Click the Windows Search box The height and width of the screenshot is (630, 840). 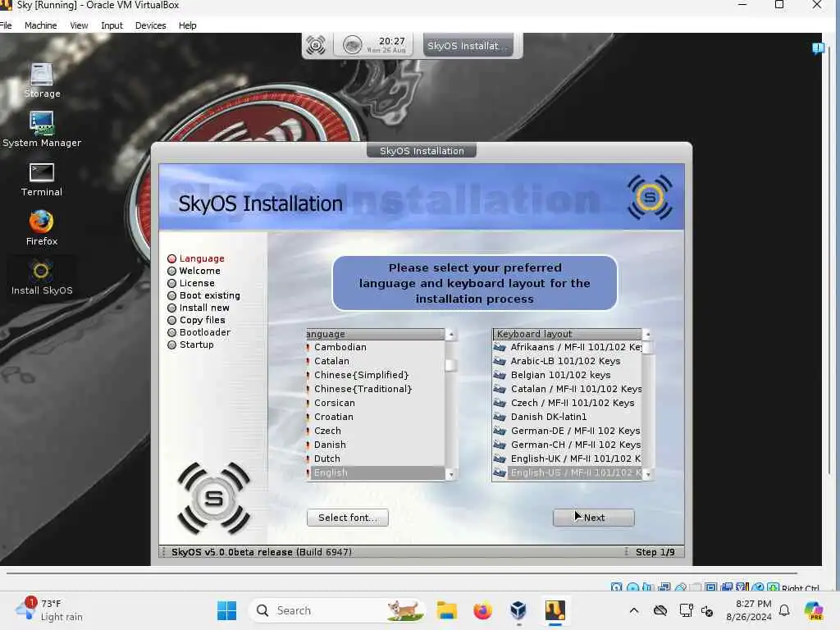tap(337, 610)
